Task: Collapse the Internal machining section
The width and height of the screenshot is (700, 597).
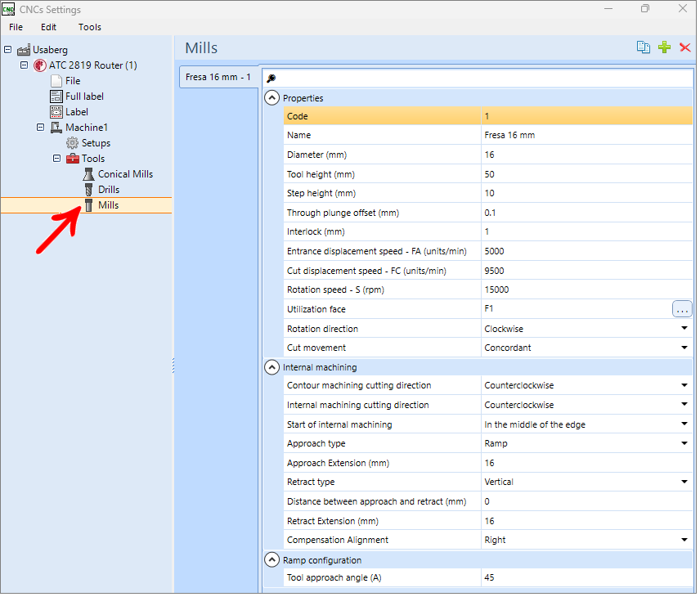Action: (273, 369)
